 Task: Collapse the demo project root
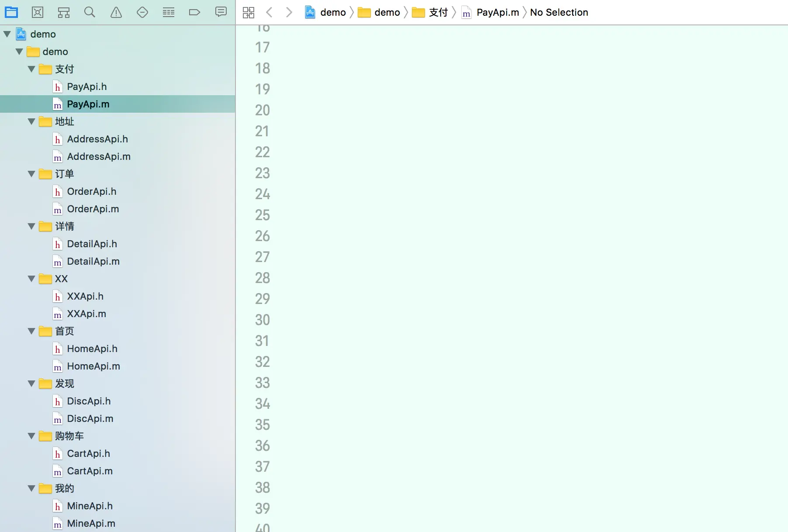[x=7, y=34]
